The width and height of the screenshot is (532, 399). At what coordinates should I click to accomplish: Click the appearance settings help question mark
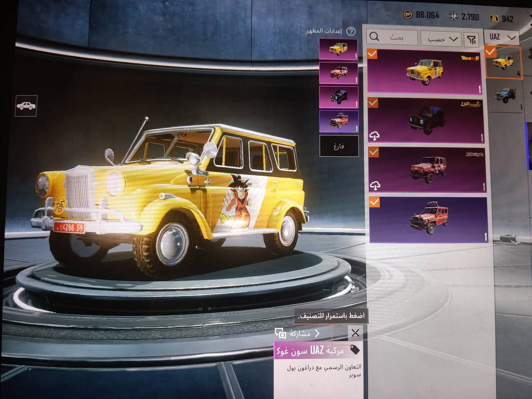[351, 31]
